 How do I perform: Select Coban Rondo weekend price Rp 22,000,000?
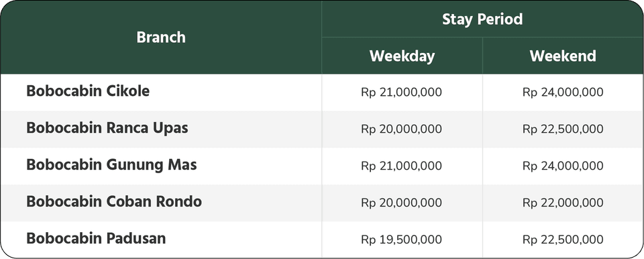coord(563,203)
